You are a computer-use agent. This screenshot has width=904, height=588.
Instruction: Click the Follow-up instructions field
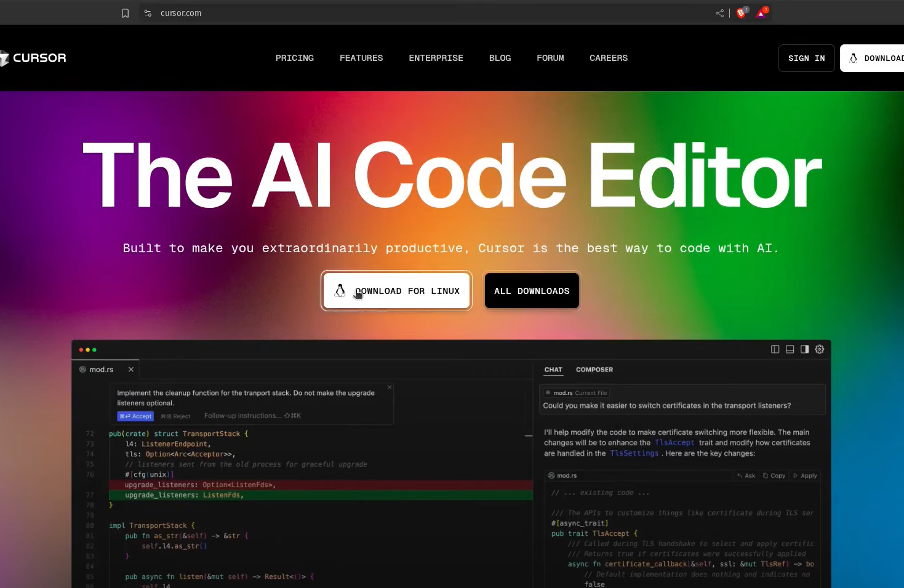[x=253, y=416]
